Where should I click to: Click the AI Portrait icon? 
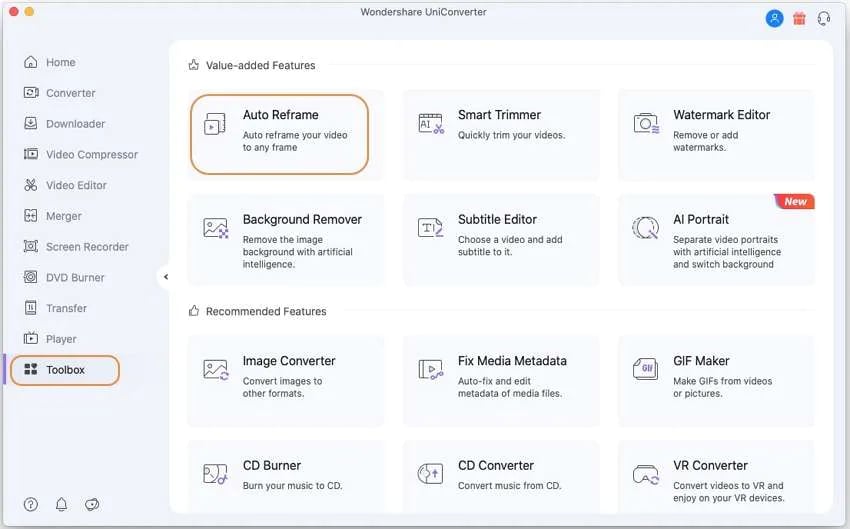(x=646, y=228)
